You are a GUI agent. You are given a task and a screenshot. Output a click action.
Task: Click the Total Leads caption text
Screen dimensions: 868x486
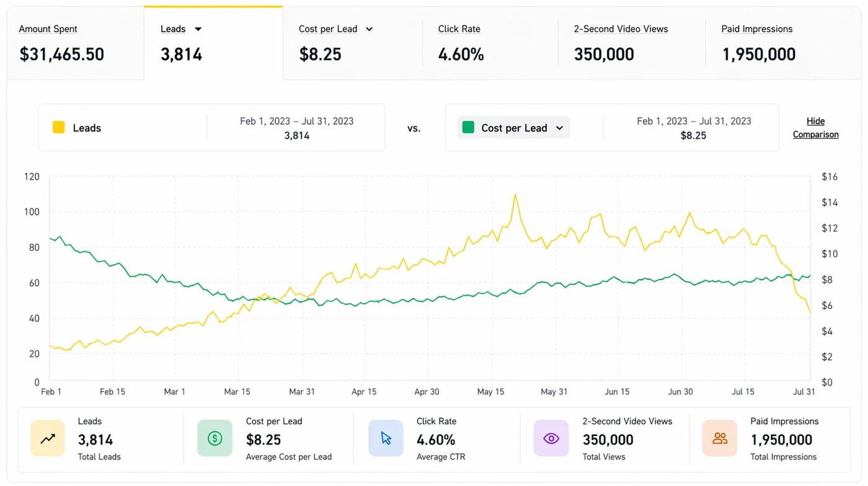coord(99,457)
